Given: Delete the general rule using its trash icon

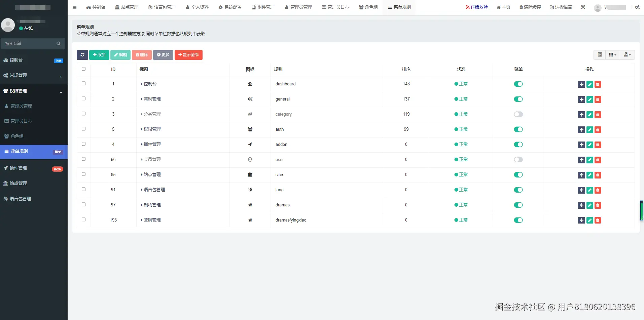Looking at the screenshot, I should point(598,99).
